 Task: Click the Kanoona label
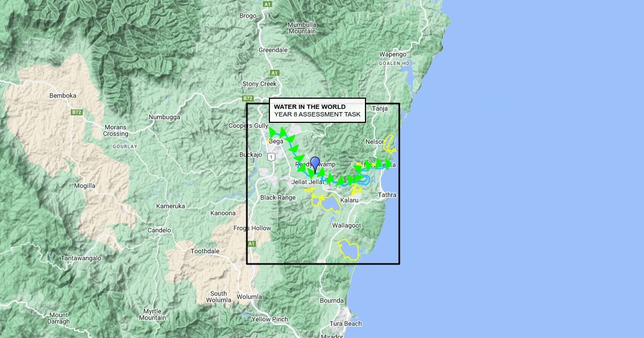click(223, 213)
